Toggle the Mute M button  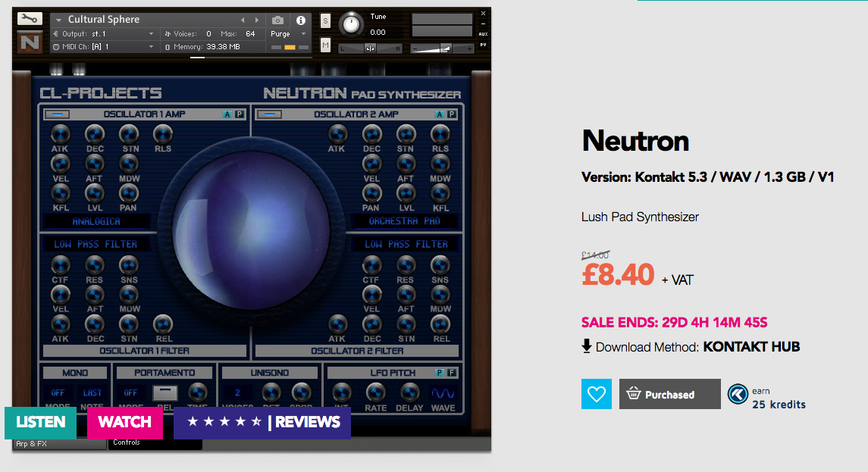click(x=325, y=45)
